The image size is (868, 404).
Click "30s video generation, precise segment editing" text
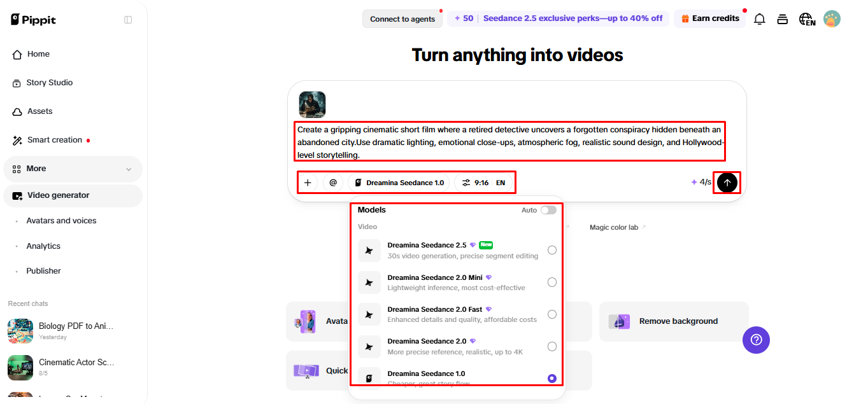pyautogui.click(x=463, y=256)
